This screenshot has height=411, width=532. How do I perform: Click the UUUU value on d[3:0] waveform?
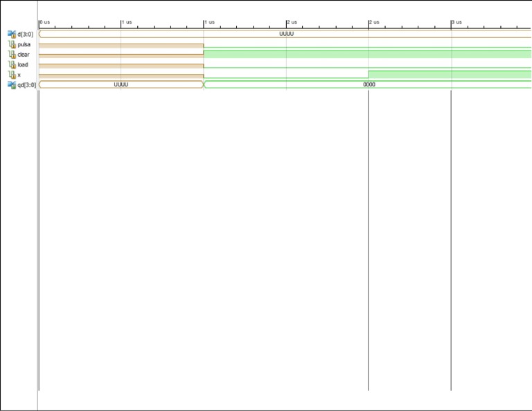tap(286, 34)
